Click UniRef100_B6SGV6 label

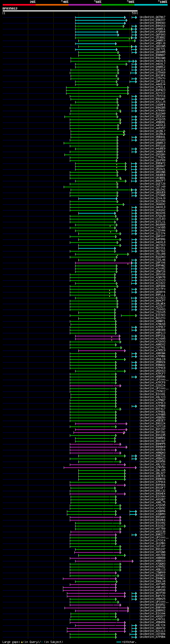[152, 213]
